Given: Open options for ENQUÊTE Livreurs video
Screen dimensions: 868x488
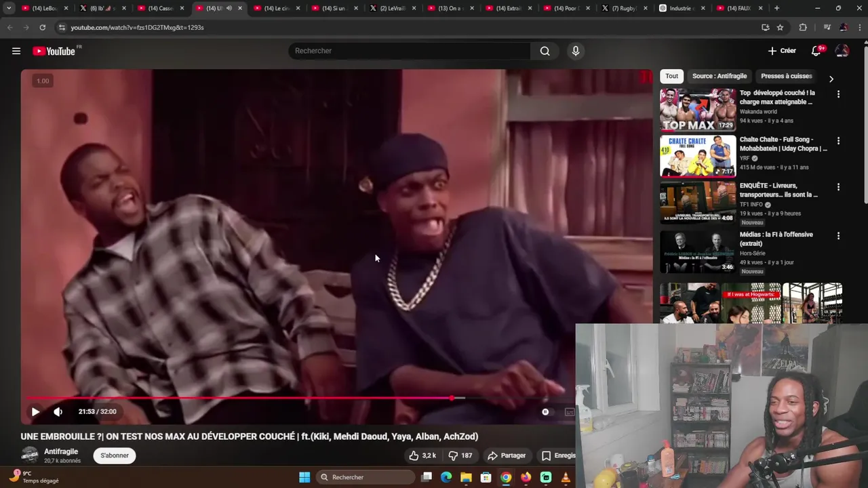Looking at the screenshot, I should (838, 187).
